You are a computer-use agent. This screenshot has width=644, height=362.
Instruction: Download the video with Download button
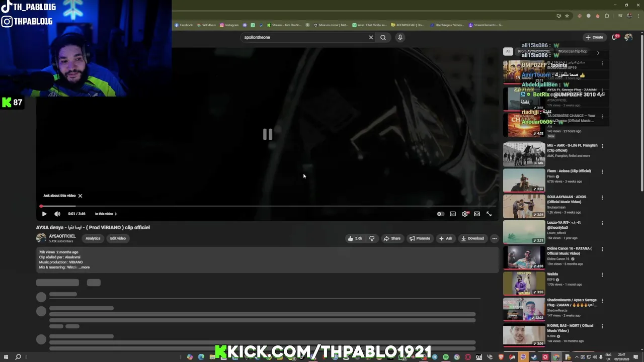click(472, 238)
